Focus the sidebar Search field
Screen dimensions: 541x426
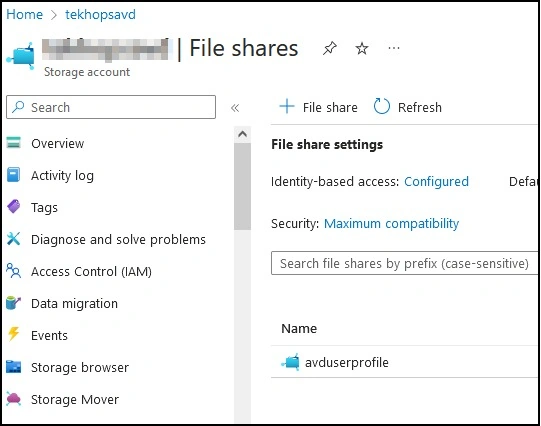coord(111,107)
